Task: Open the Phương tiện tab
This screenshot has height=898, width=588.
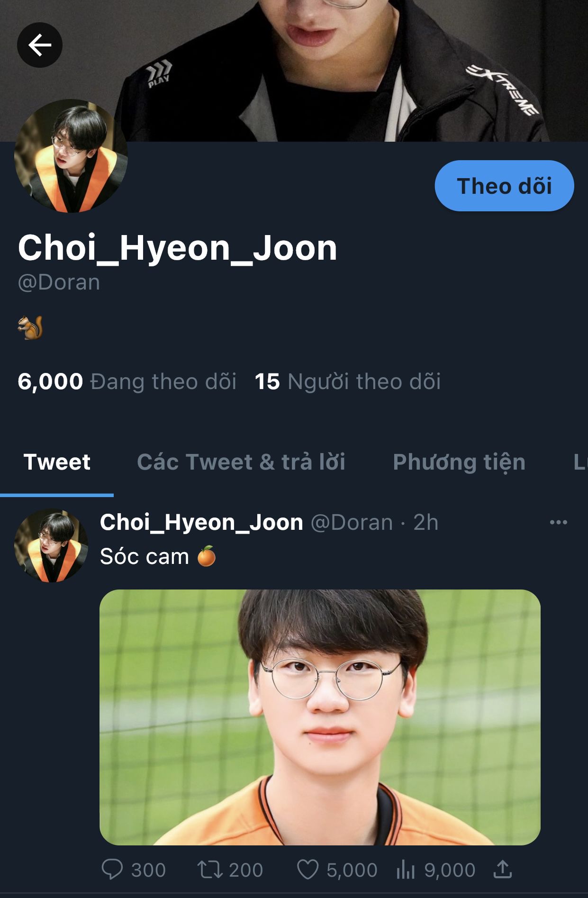Action: pyautogui.click(x=459, y=462)
